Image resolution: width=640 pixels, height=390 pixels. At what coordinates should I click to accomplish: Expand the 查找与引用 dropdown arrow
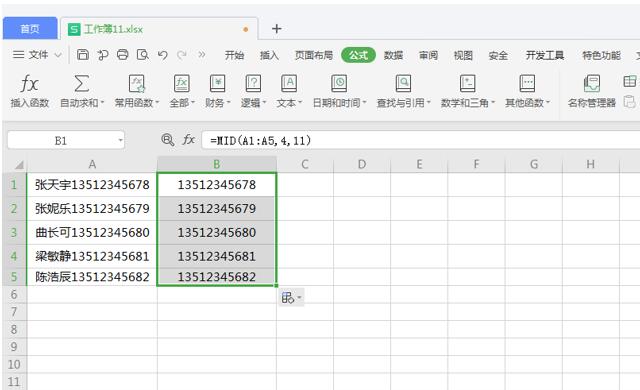[429, 103]
